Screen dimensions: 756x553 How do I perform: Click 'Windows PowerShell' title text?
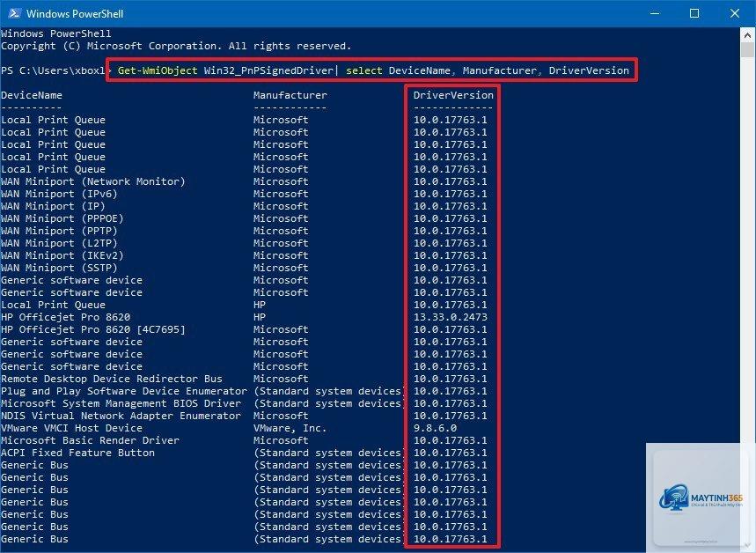(x=75, y=13)
